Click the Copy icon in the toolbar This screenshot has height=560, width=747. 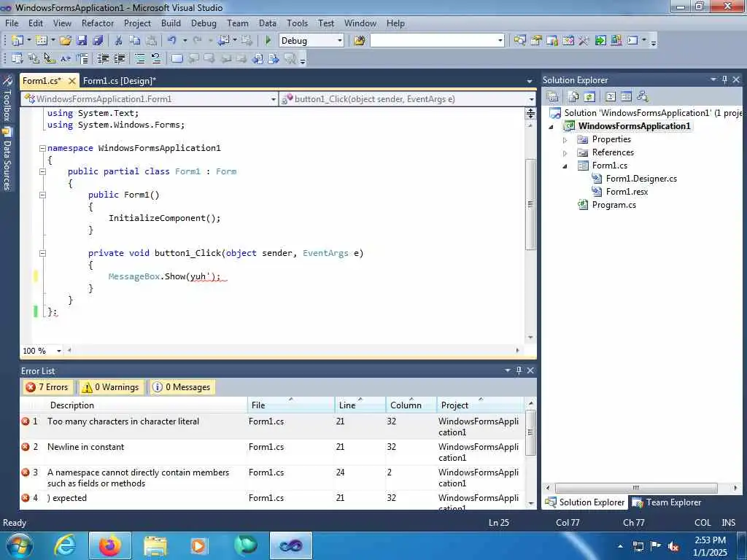pos(135,41)
